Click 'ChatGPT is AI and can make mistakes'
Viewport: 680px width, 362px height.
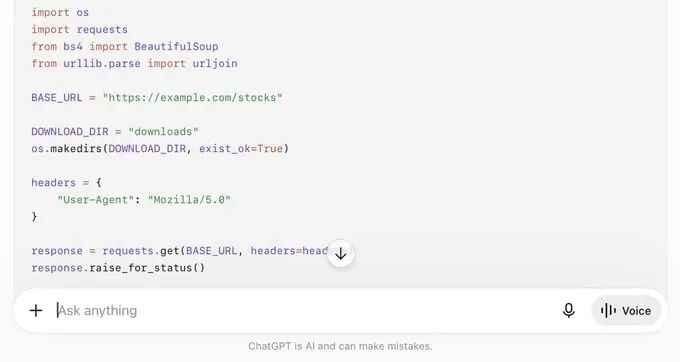(x=340, y=346)
